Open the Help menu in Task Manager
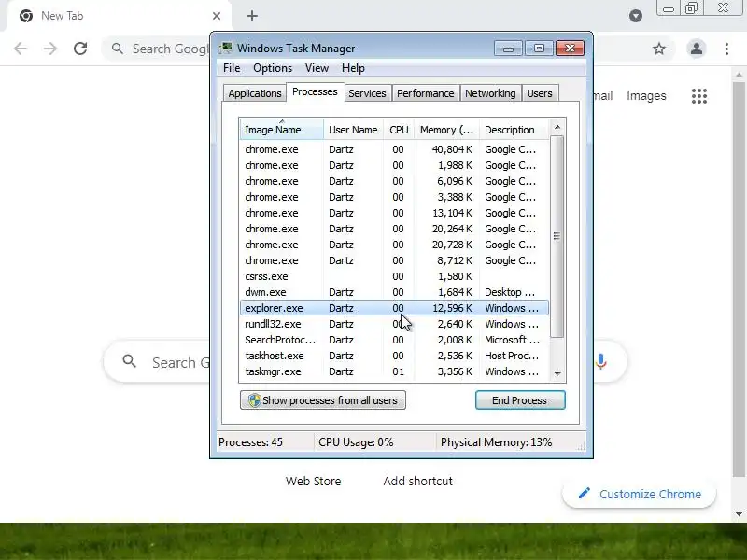The width and height of the screenshot is (747, 560). pos(353,68)
